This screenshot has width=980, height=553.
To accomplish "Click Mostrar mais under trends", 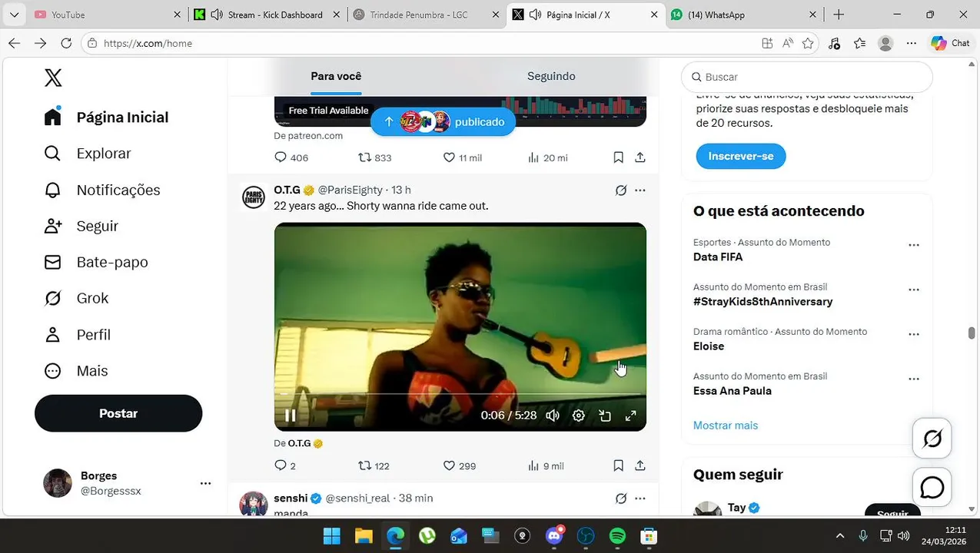I will click(726, 425).
